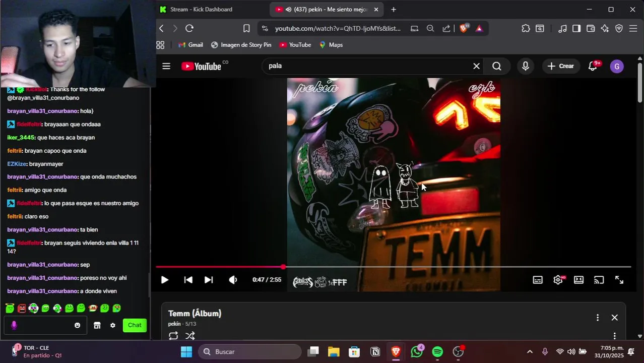Open the browser main hamburger menu
644x363 pixels.
tap(633, 28)
